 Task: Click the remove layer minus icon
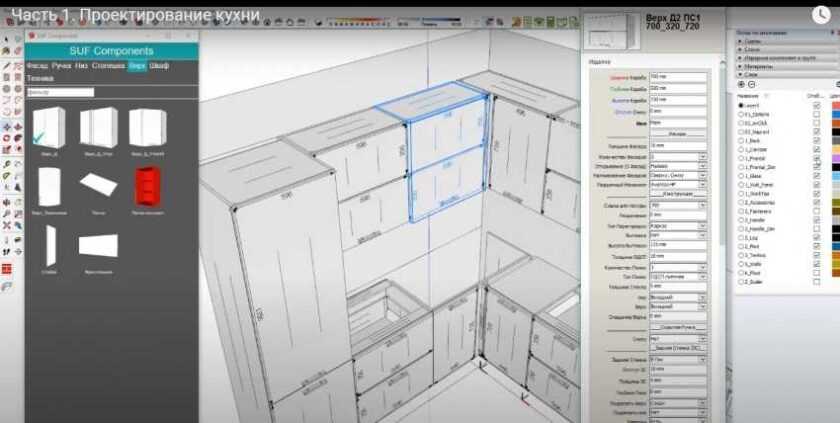point(751,84)
